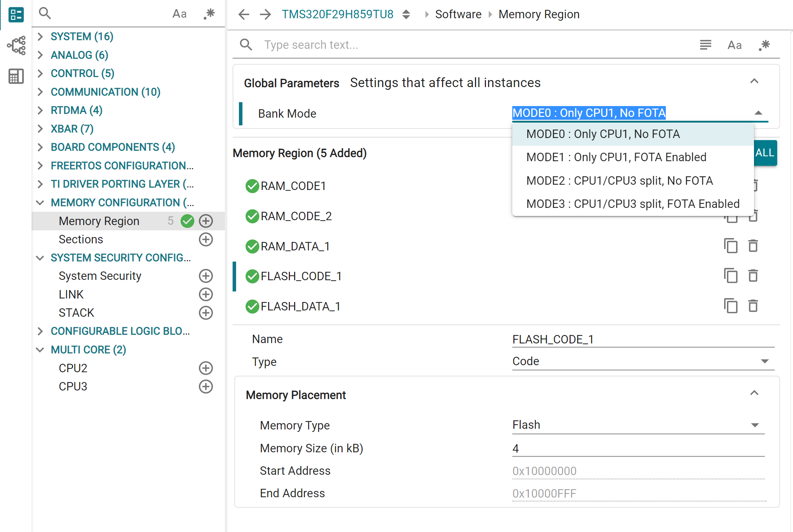The image size is (793, 532).
Task: Toggle match case in the content search bar
Action: point(734,45)
